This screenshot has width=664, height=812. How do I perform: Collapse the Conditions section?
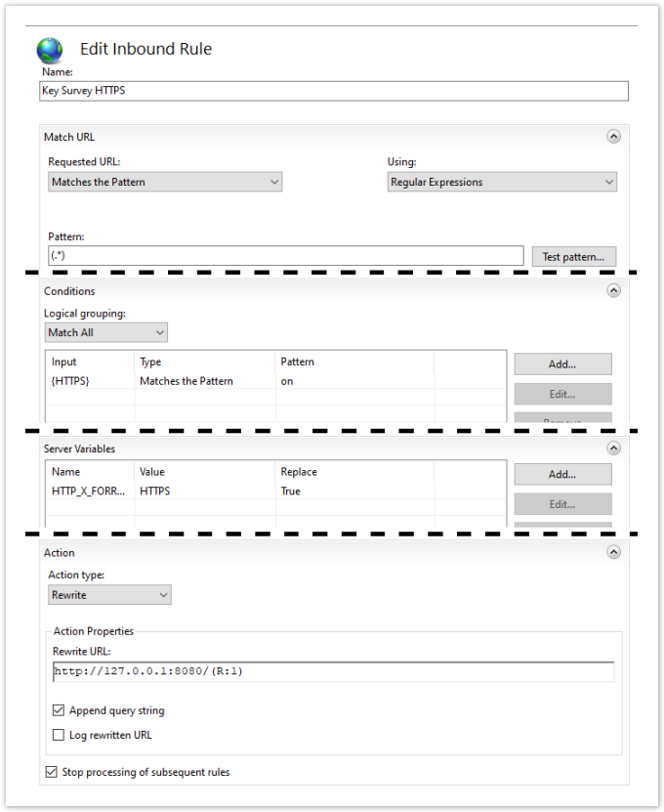[x=613, y=290]
